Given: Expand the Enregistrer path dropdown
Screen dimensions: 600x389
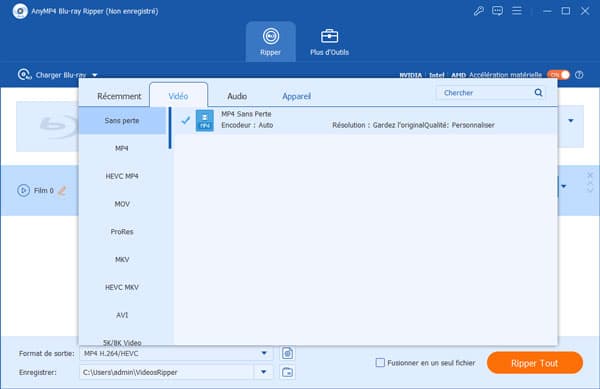Looking at the screenshot, I should click(263, 372).
